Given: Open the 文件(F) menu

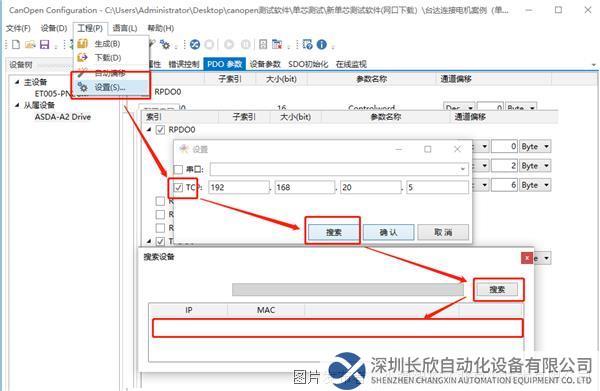Looking at the screenshot, I should pos(18,28).
